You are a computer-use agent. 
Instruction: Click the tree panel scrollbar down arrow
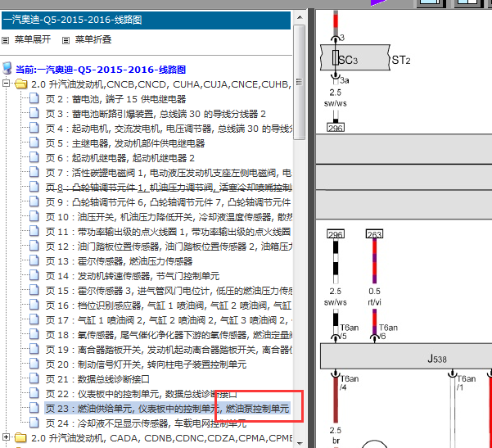pyautogui.click(x=300, y=443)
